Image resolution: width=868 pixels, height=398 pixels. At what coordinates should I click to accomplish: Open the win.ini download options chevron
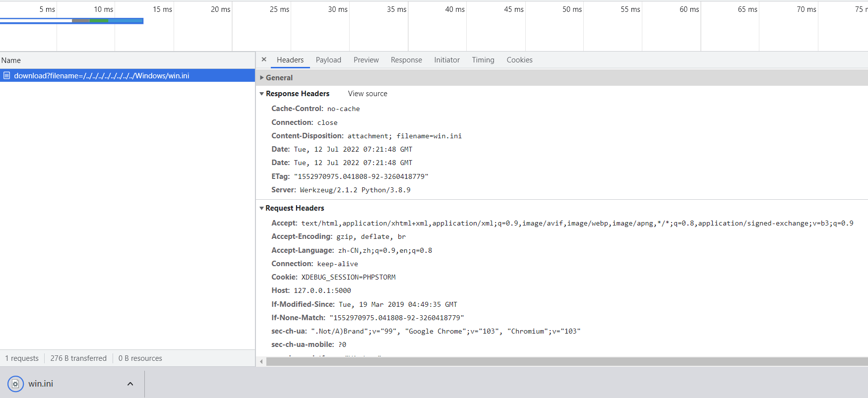point(130,384)
